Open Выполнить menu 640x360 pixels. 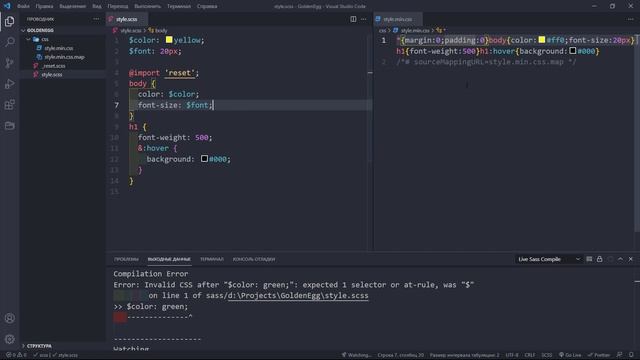click(147, 6)
